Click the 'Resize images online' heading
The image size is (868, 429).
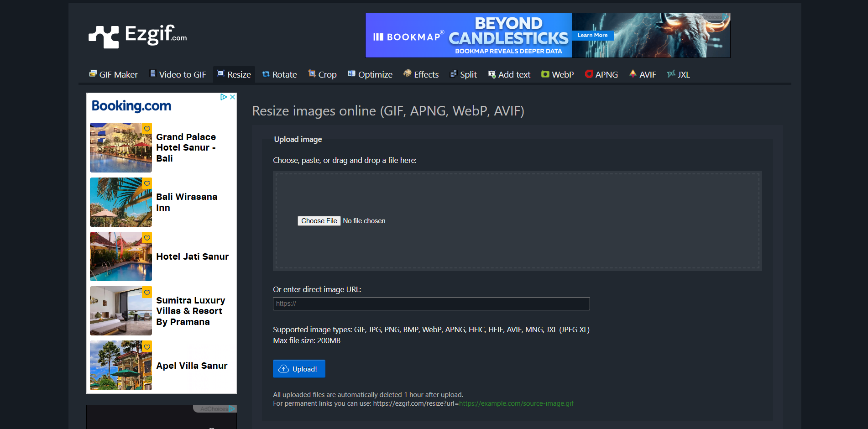388,111
